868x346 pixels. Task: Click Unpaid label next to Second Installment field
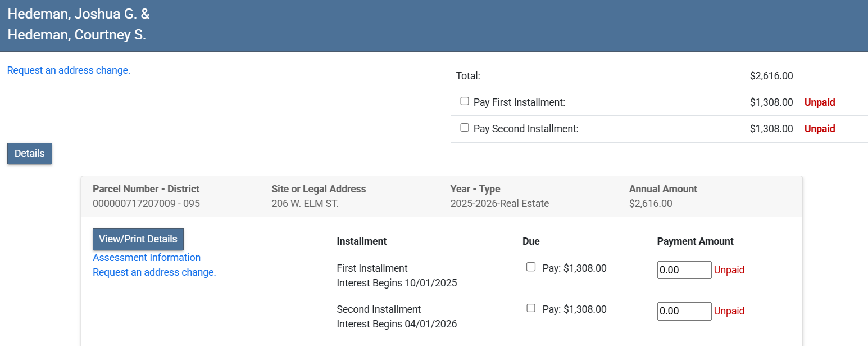click(729, 311)
